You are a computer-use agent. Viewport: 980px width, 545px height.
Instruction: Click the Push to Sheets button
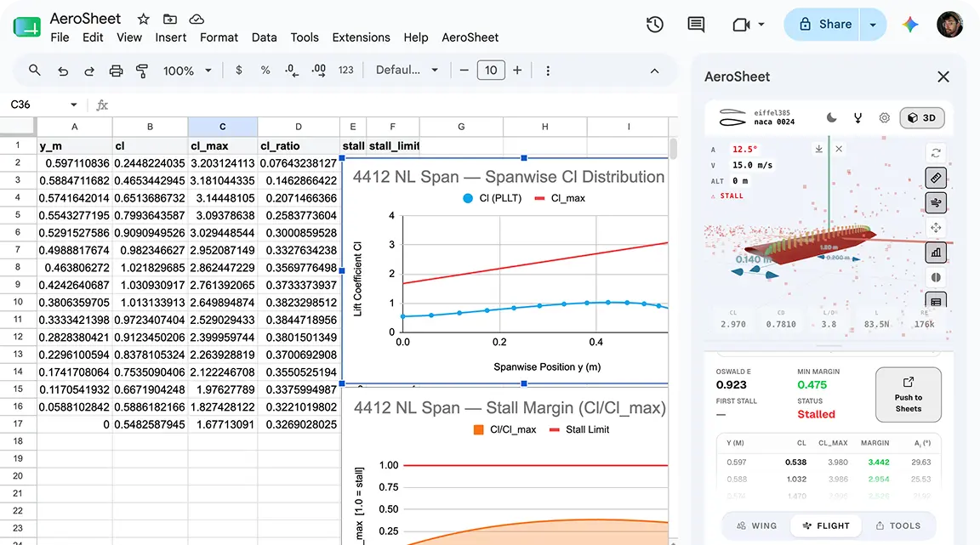909,395
